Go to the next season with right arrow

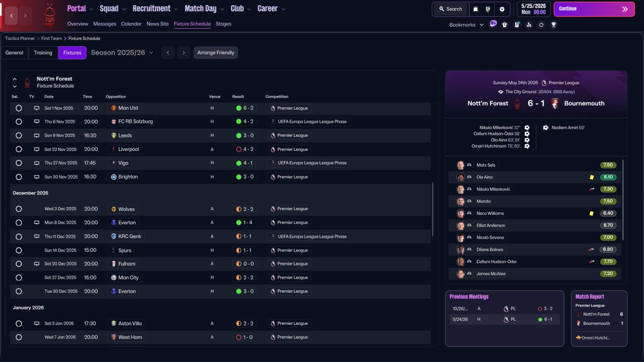click(184, 53)
